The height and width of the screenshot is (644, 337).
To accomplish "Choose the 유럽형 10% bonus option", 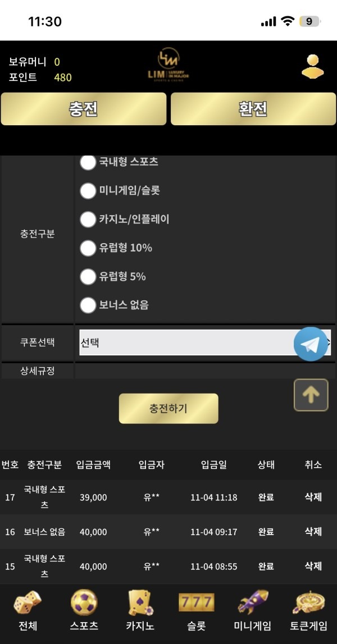I will tap(88, 248).
